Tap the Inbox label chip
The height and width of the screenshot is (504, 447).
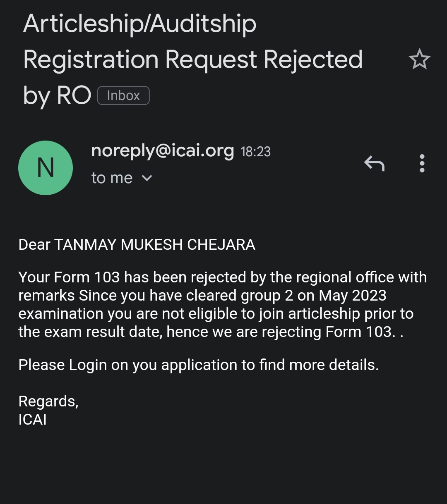click(x=123, y=96)
